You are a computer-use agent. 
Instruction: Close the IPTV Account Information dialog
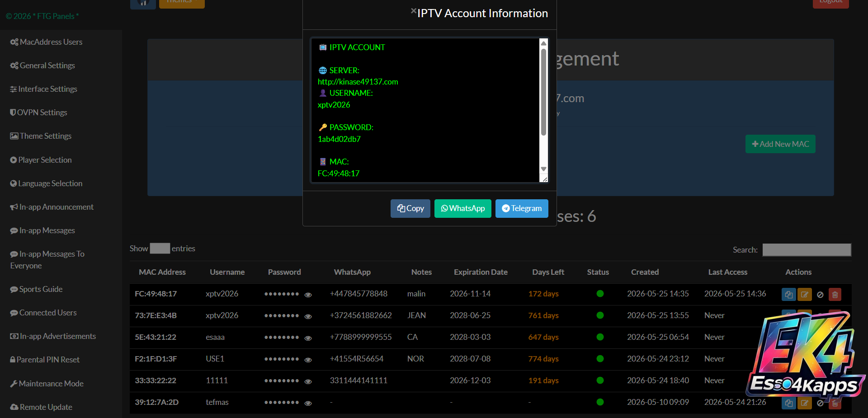(x=413, y=11)
